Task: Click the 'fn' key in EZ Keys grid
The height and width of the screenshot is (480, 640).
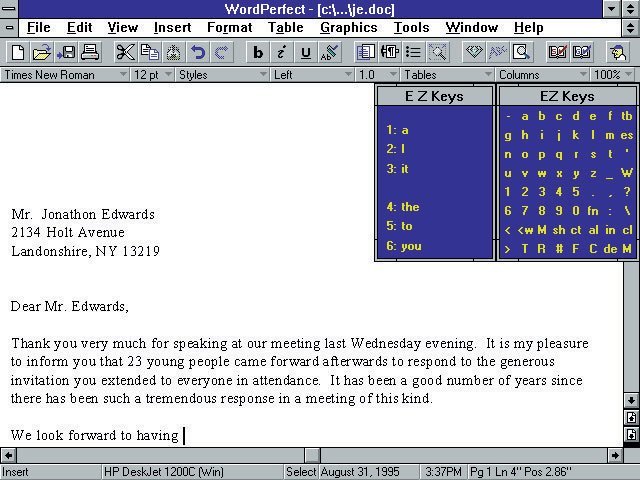Action: (593, 211)
